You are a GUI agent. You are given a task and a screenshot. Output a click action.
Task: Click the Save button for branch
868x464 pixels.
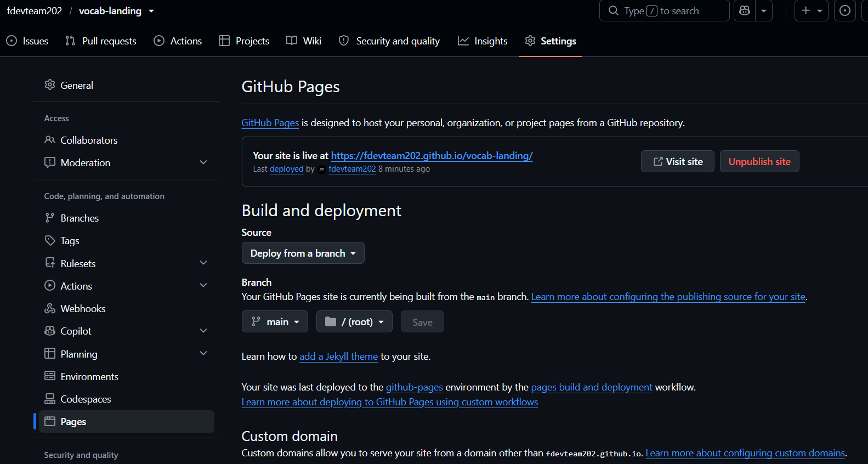(x=422, y=322)
